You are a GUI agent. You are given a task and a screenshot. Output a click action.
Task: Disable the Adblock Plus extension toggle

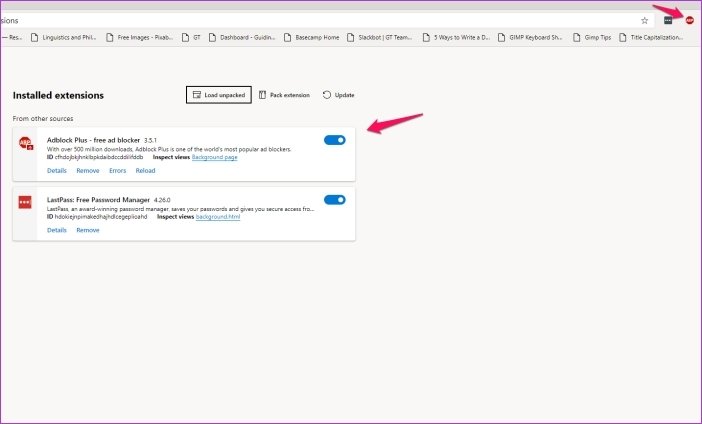(x=335, y=140)
